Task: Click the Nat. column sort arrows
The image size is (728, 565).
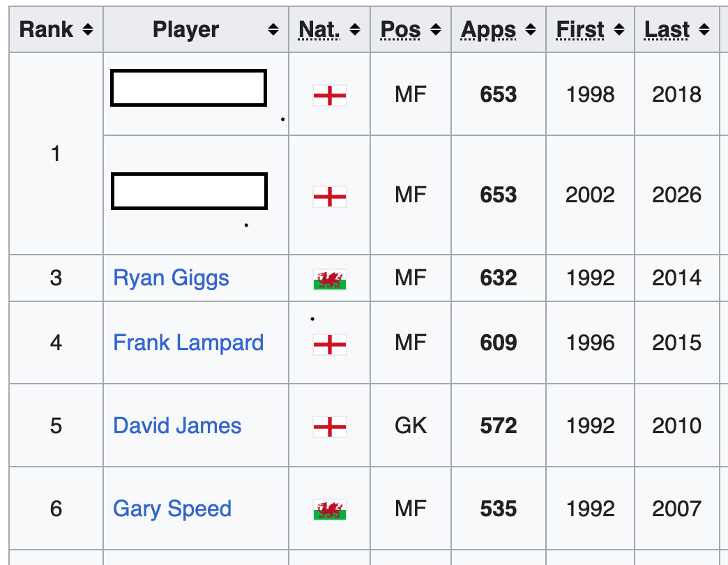Action: tap(355, 30)
